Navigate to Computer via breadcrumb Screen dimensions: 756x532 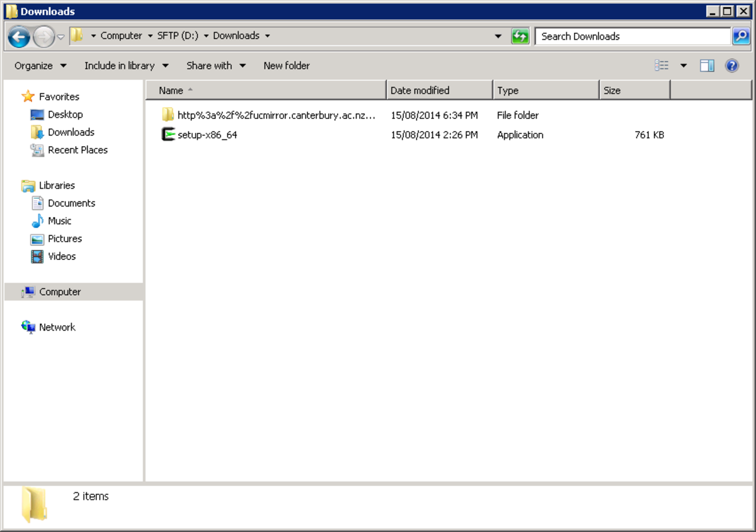(x=123, y=36)
